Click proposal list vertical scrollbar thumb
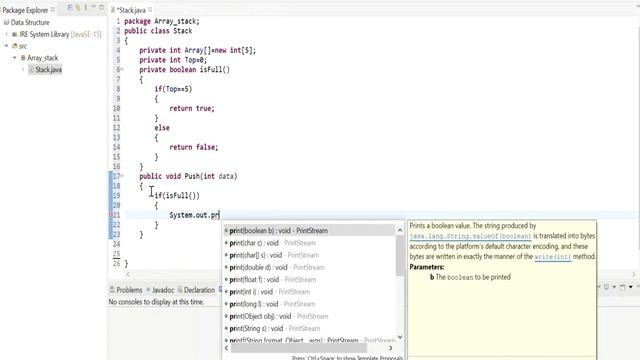 point(400,256)
